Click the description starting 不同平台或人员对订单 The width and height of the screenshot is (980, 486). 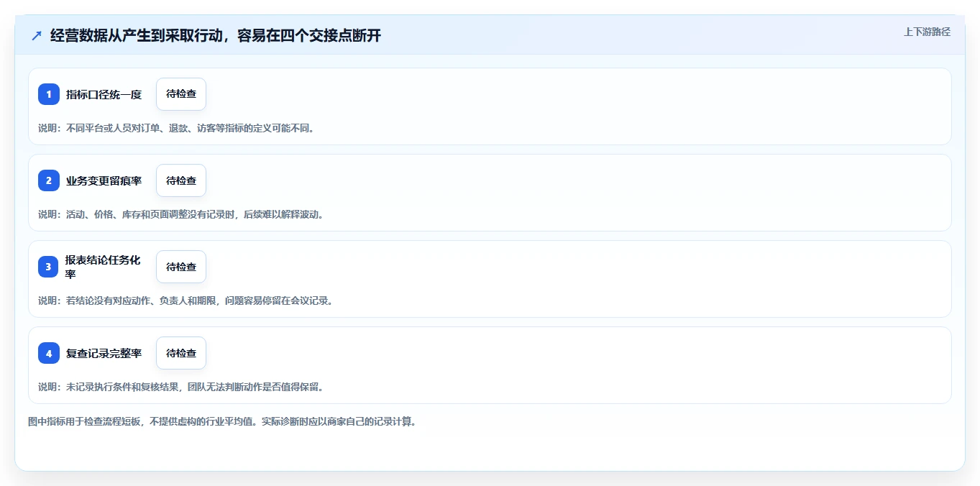(176, 128)
